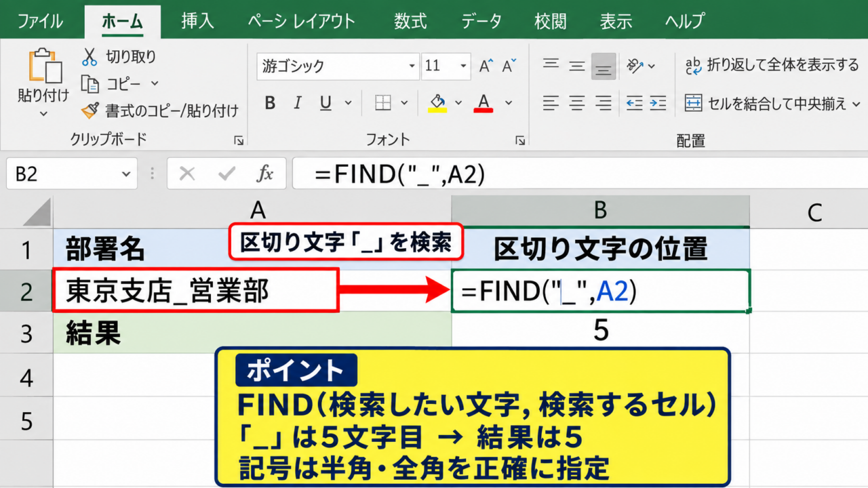Click the Cut (切り取り) scissors icon
The width and height of the screenshot is (868, 488).
click(x=90, y=56)
